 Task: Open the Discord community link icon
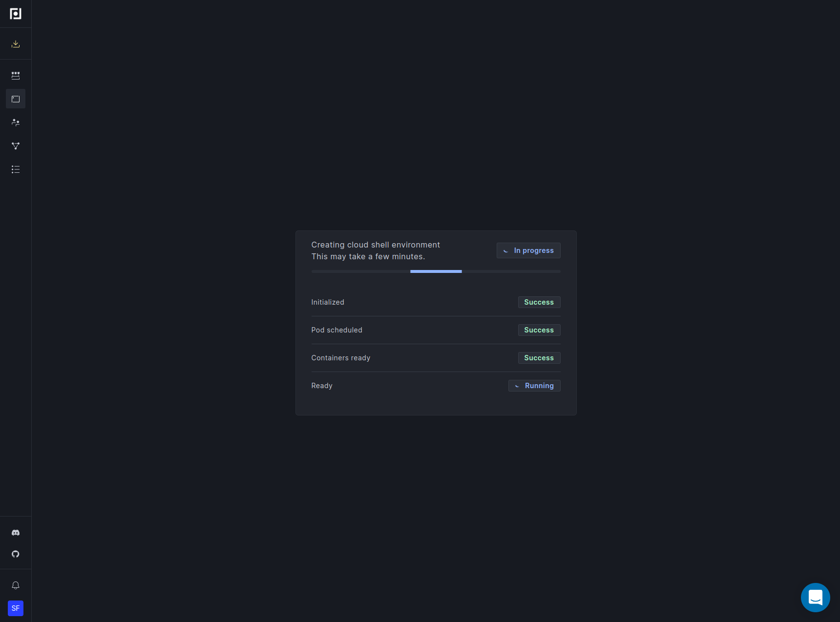coord(16,533)
